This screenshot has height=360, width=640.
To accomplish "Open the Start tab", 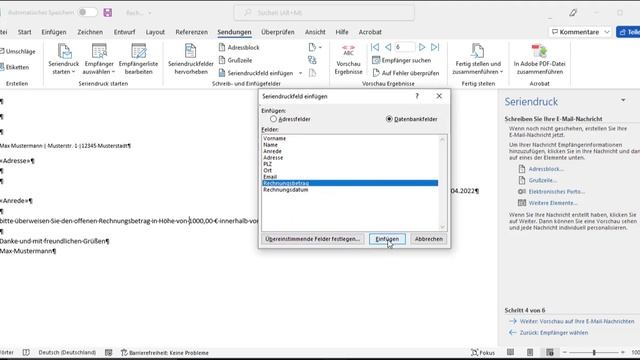I will 24,32.
